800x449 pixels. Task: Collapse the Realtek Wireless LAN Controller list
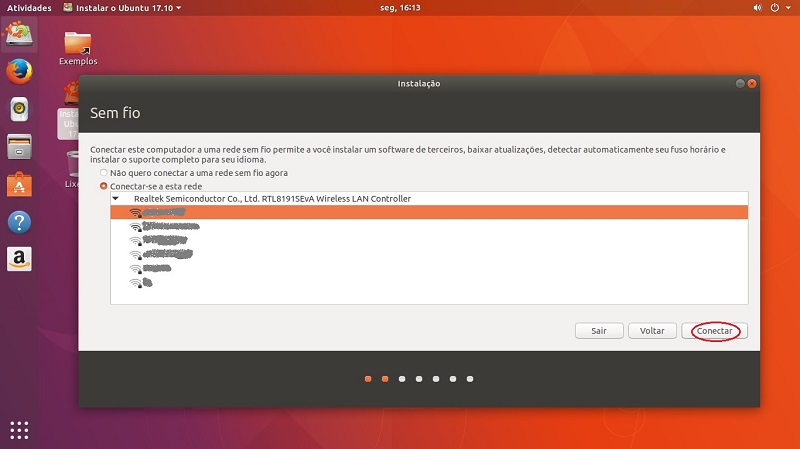point(116,198)
